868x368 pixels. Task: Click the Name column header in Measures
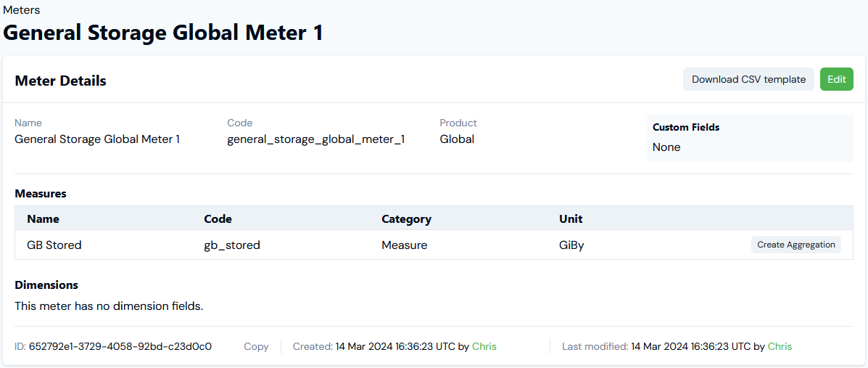[x=44, y=218]
